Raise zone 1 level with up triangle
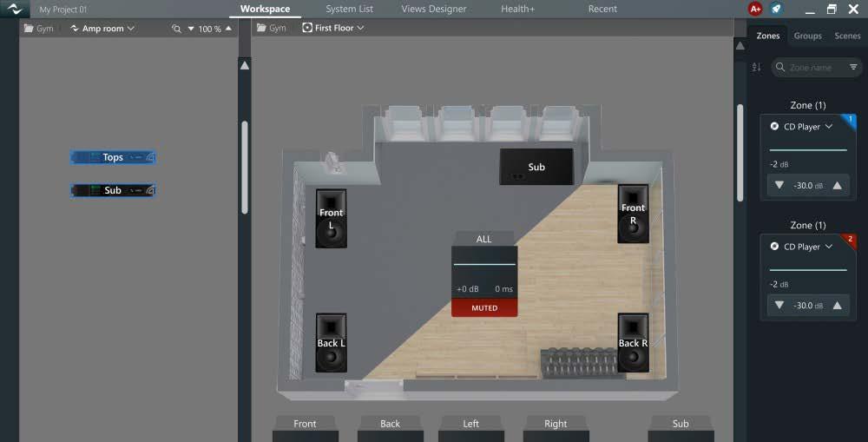The width and height of the screenshot is (868, 442). click(838, 186)
